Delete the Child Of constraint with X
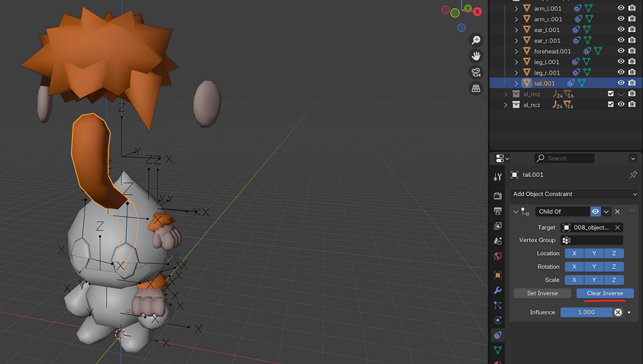 point(617,212)
